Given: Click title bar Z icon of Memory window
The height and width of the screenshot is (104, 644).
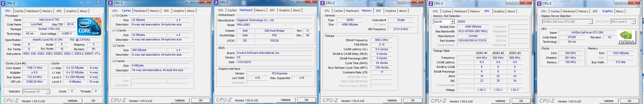Looking at the screenshot, I should click(323, 3).
